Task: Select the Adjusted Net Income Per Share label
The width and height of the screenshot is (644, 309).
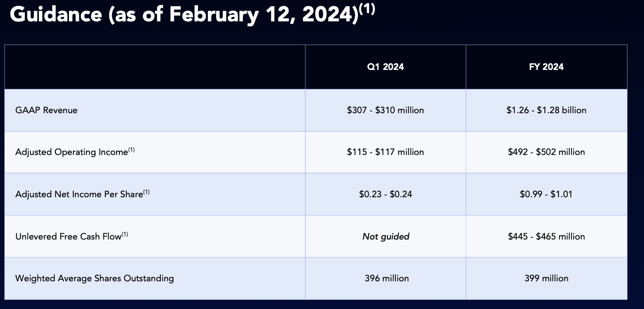Action: point(79,194)
